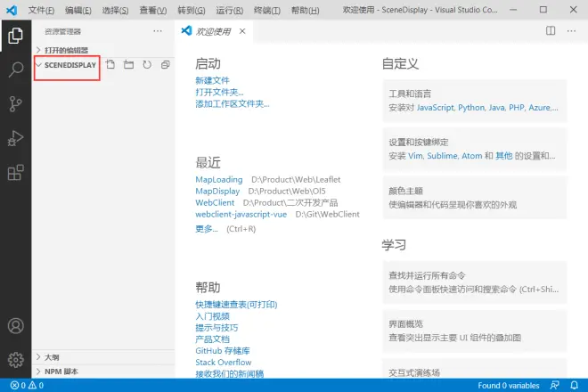Open the 运行(R) menu
Viewport: 588px width, 392px height.
click(230, 10)
